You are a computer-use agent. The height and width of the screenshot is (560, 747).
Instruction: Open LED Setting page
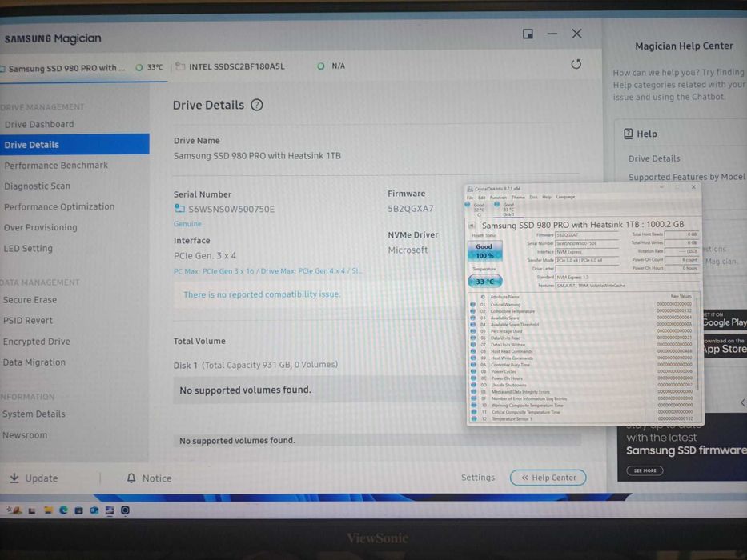click(28, 248)
